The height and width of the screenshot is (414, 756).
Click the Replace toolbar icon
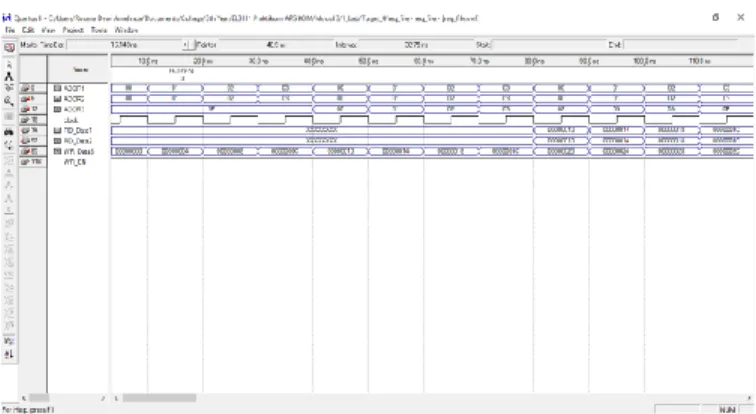(9, 144)
